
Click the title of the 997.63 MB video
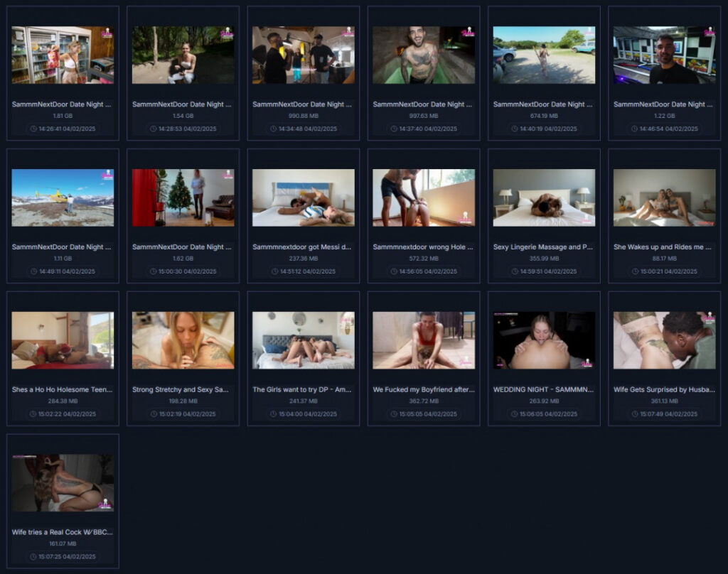(x=423, y=104)
